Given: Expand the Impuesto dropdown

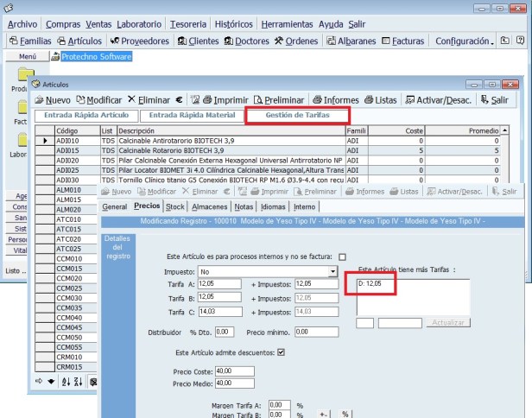Looking at the screenshot, I should [x=332, y=270].
